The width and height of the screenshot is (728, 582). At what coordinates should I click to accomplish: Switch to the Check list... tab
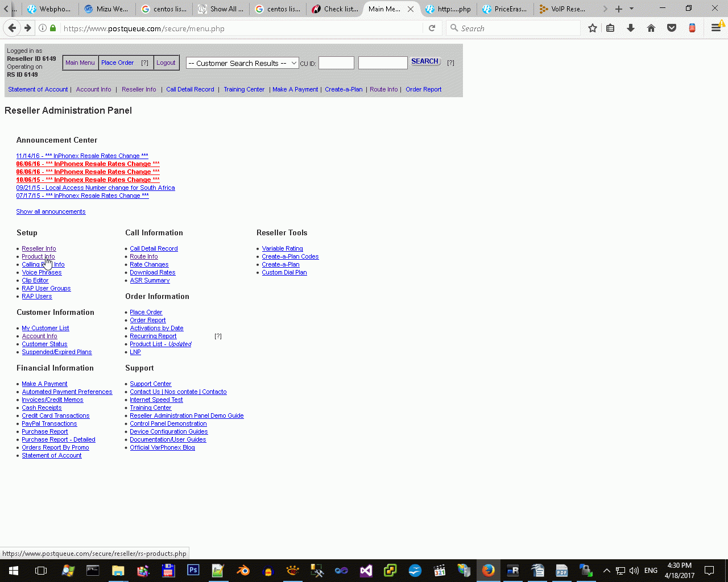point(335,9)
